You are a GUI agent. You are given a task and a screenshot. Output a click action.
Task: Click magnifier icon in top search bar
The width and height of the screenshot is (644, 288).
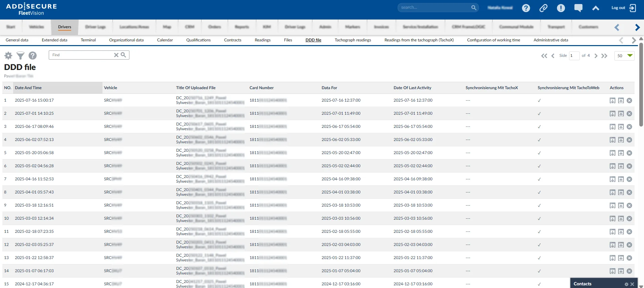click(474, 7)
